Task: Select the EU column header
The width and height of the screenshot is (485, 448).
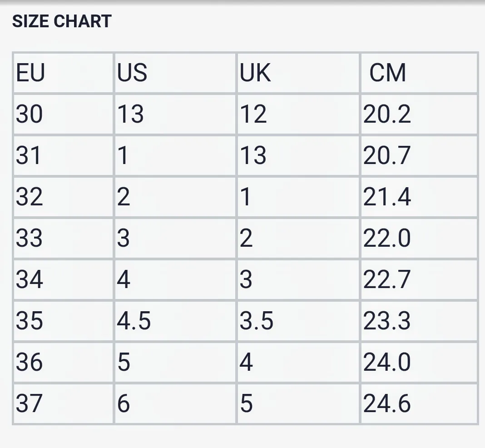Action: [x=63, y=73]
